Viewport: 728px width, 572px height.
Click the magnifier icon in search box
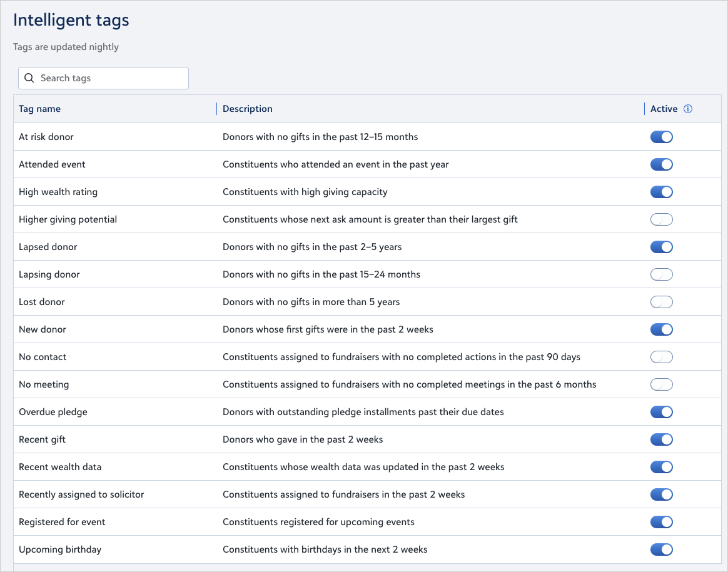(x=29, y=78)
